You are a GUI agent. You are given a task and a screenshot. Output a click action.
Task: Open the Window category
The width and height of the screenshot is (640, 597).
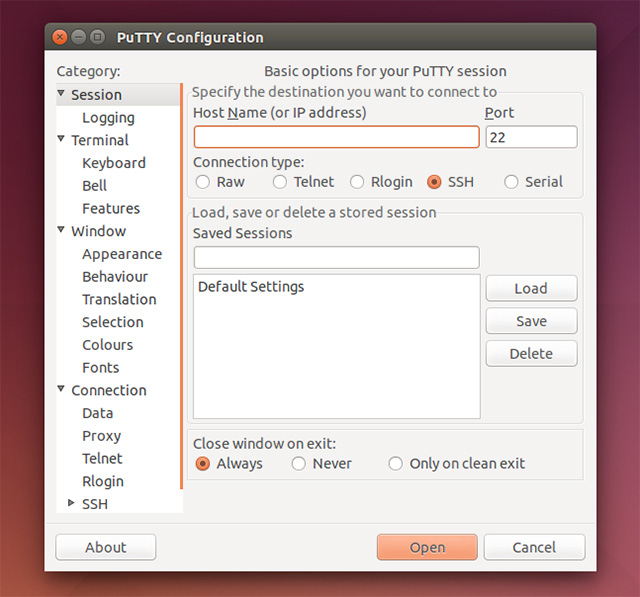point(99,231)
